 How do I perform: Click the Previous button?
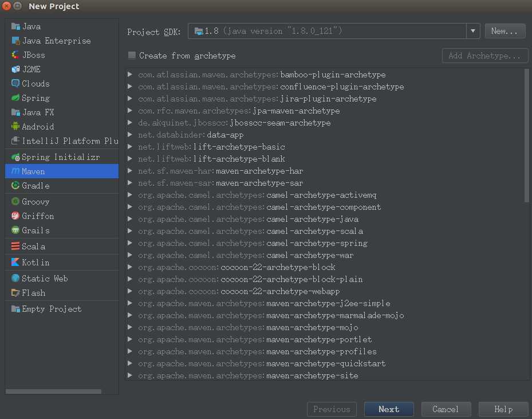(332, 409)
